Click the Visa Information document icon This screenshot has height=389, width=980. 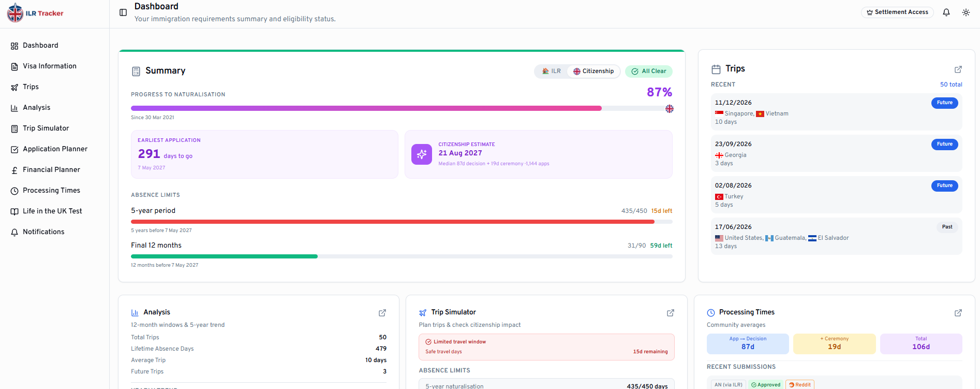14,67
